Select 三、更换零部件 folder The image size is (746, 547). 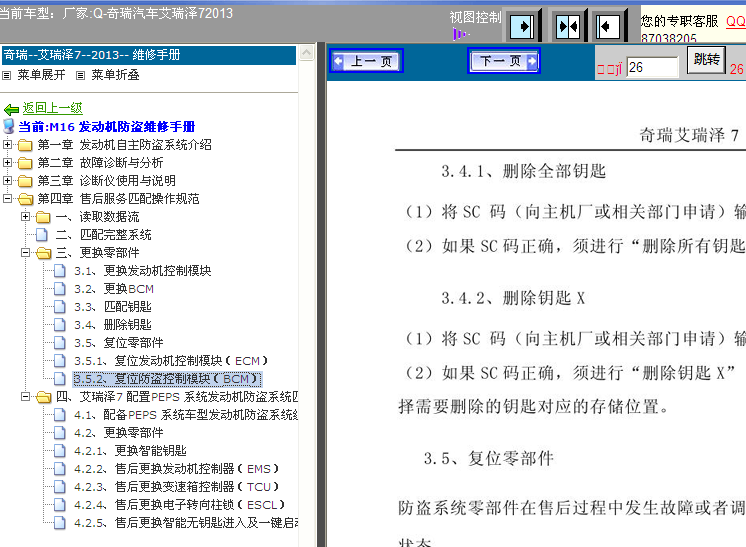point(97,253)
